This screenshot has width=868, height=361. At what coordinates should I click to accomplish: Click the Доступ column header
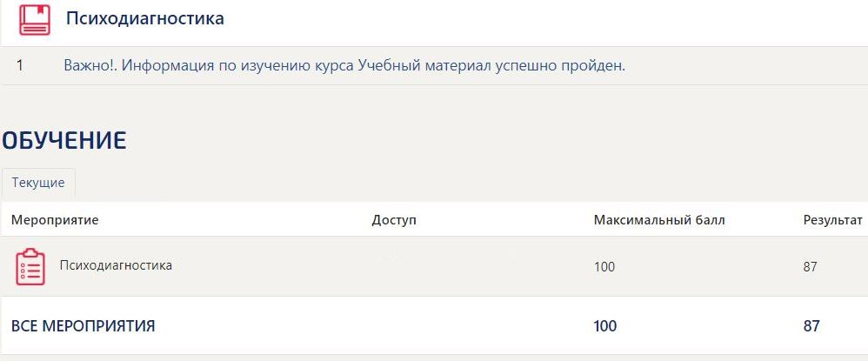(394, 220)
